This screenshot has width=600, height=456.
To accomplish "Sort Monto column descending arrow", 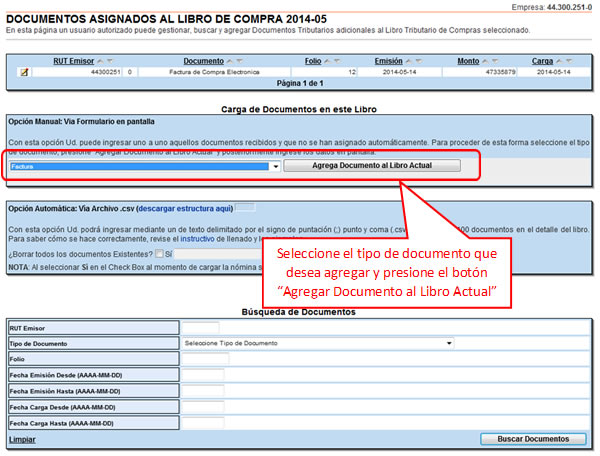I will pos(495,61).
